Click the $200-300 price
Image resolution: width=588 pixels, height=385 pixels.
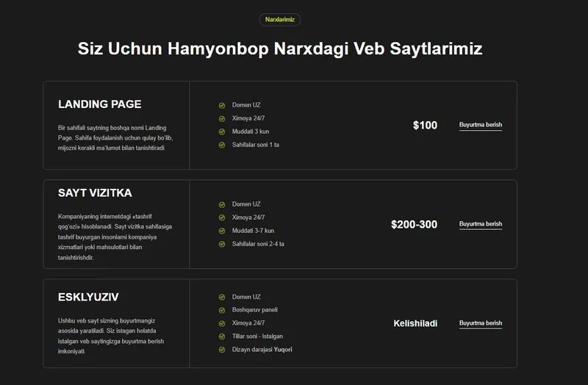(x=414, y=225)
